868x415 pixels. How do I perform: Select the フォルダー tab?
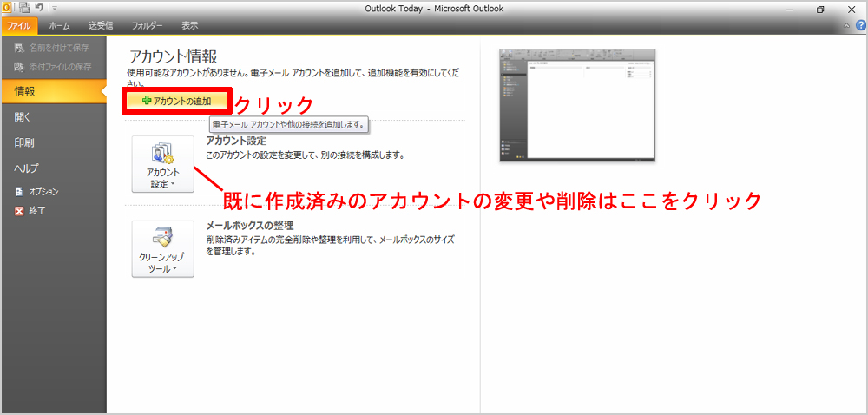pos(146,27)
